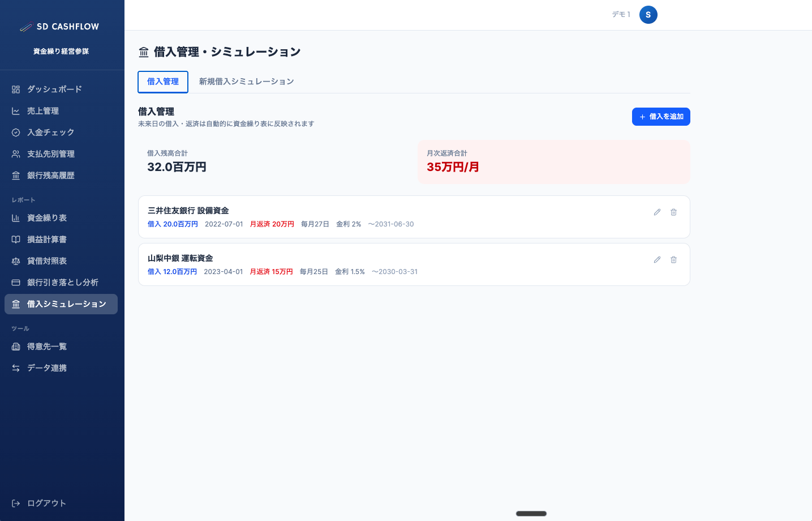The height and width of the screenshot is (521, 812).
Task: Open 貸借対照表 report
Action: click(61, 261)
